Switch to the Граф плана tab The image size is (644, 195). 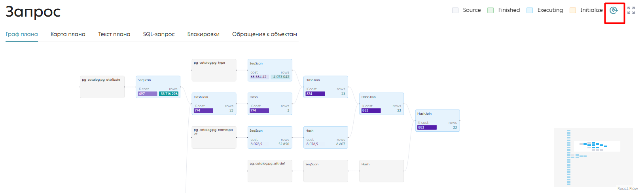(22, 34)
